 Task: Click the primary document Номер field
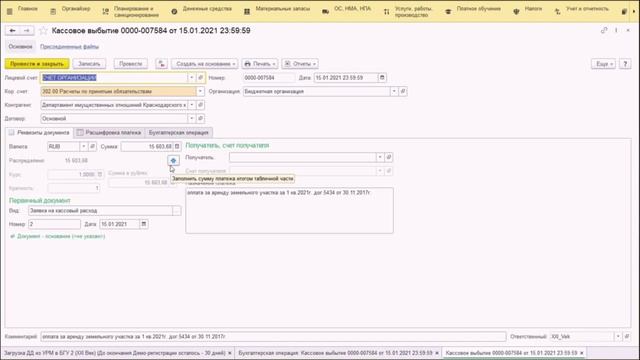(x=54, y=224)
